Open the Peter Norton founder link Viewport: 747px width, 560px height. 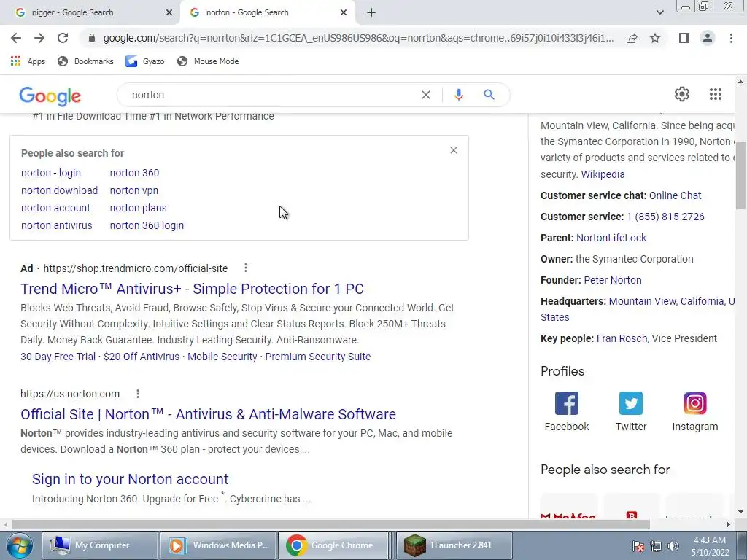click(613, 280)
